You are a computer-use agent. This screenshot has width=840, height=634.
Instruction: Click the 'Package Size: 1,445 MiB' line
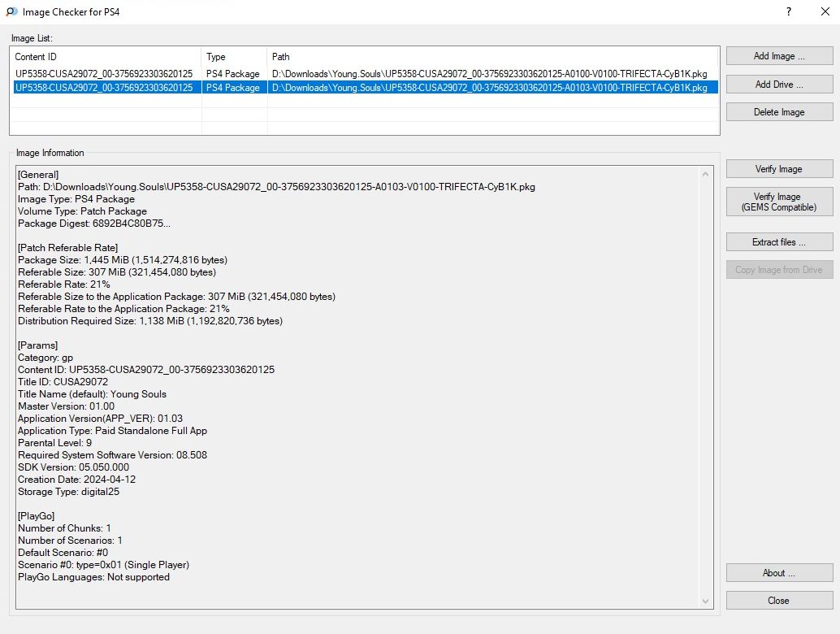pos(123,260)
